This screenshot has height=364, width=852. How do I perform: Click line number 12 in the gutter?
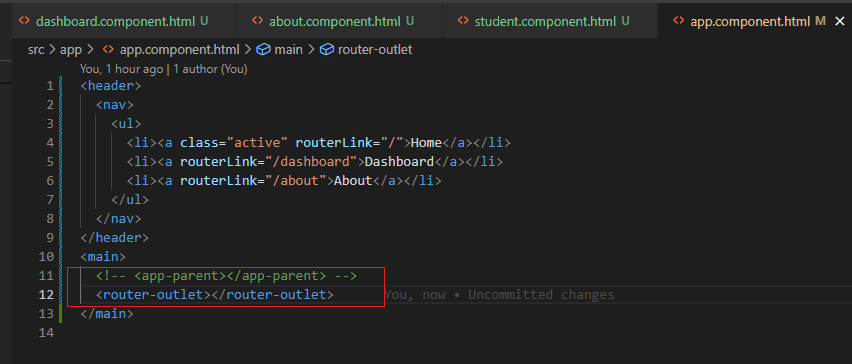(x=47, y=294)
